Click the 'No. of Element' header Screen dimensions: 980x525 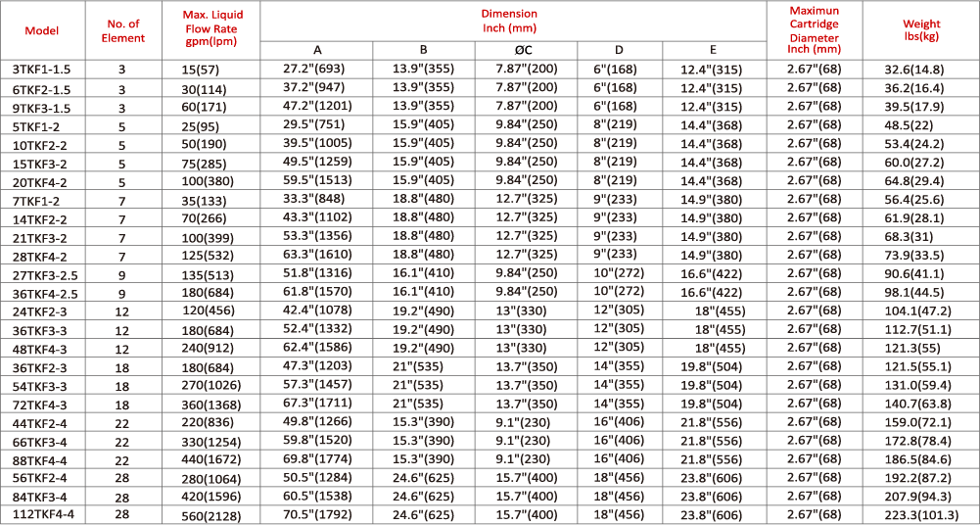pos(123,30)
